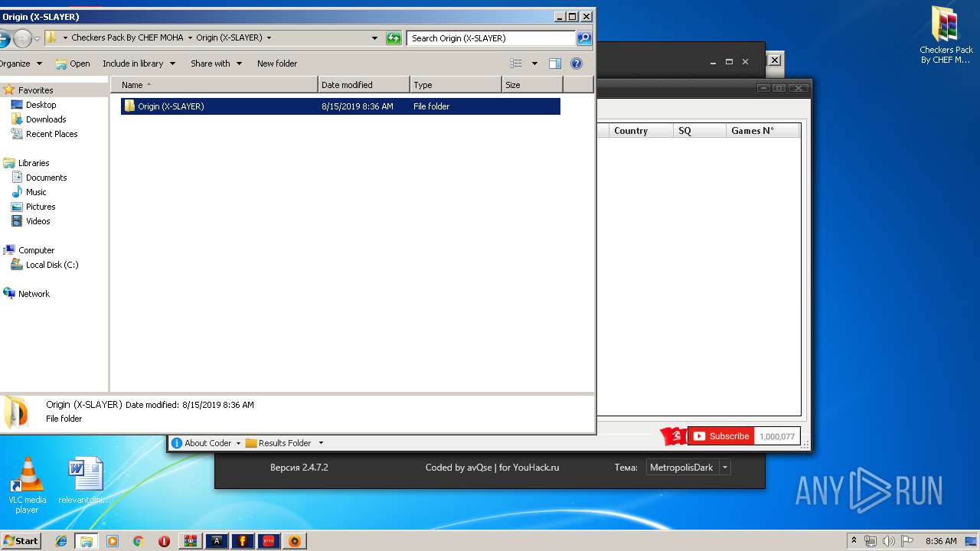Open Desktop in navigation pane

pyautogui.click(x=41, y=105)
